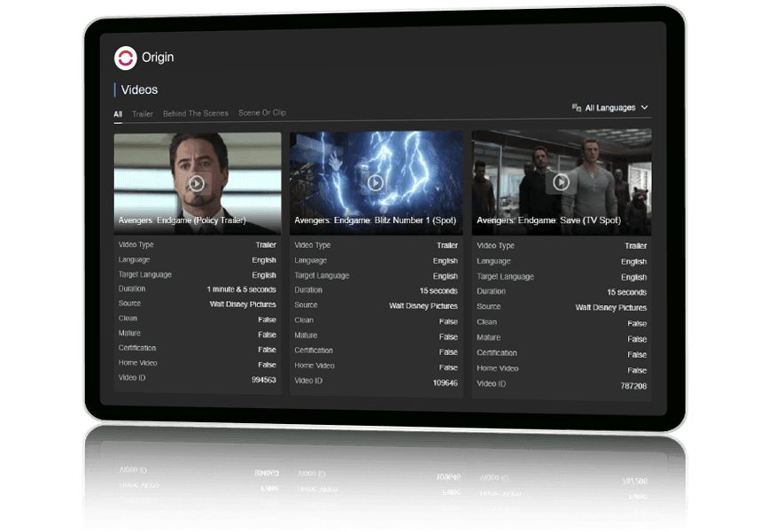Click Video Type Trailer value in Save card

pos(636,246)
